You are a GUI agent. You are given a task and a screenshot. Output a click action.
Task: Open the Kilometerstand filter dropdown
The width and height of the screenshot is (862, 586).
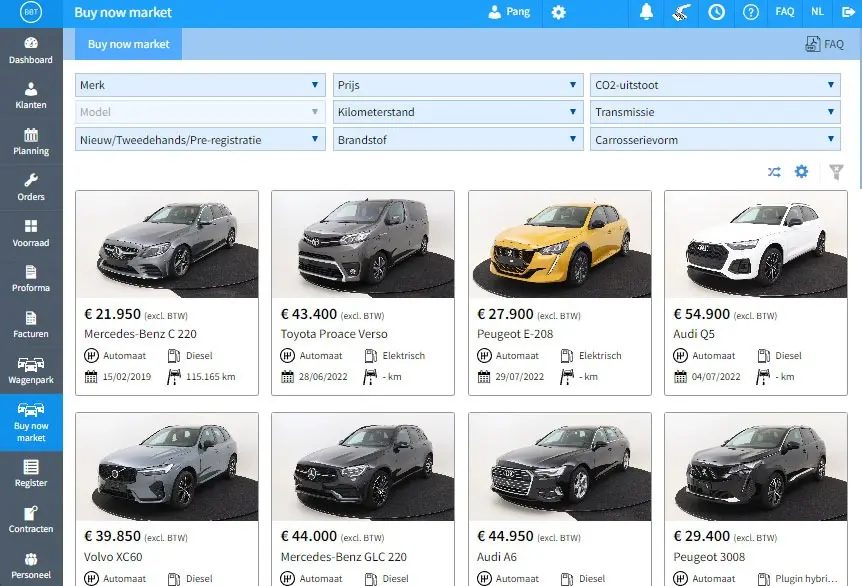(458, 112)
